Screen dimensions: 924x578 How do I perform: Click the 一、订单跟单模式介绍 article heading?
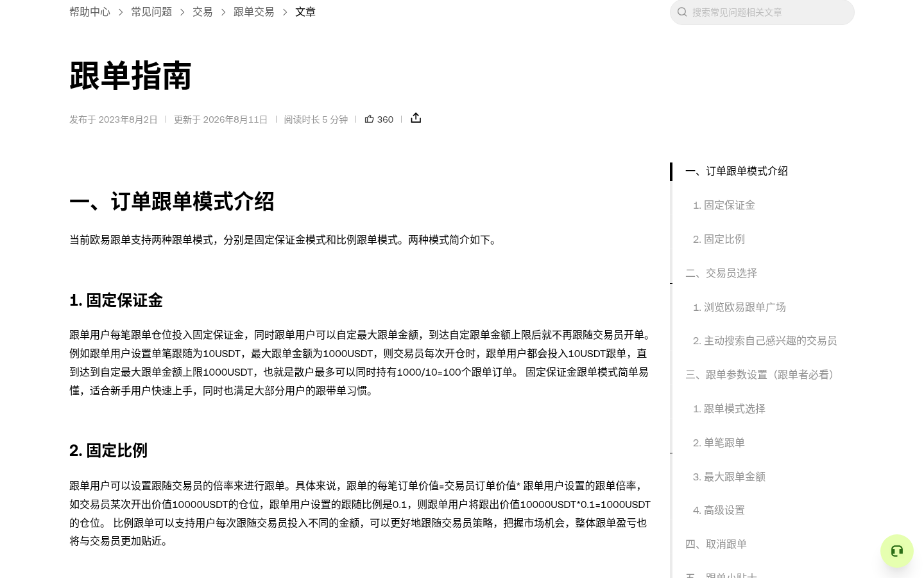tap(172, 202)
